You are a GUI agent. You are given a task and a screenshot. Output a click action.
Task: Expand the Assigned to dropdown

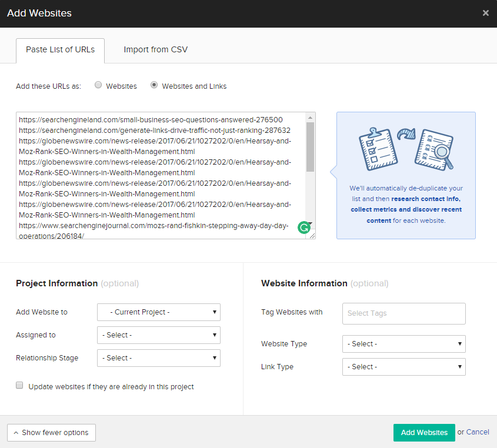pyautogui.click(x=158, y=335)
